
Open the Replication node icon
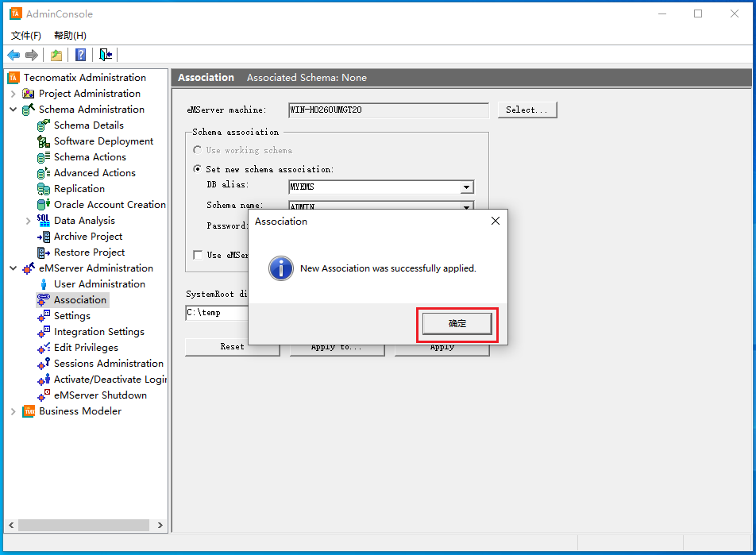point(44,189)
